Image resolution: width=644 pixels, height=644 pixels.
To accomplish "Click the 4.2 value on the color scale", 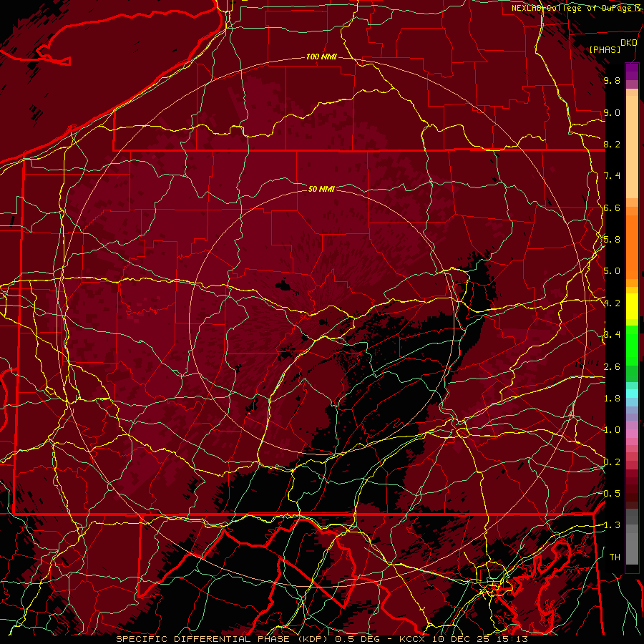I will 612,303.
